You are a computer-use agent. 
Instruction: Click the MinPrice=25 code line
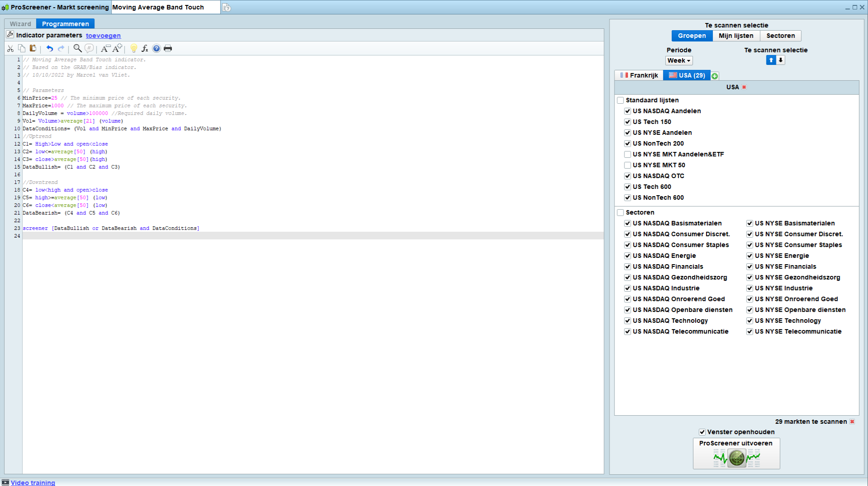click(x=102, y=98)
